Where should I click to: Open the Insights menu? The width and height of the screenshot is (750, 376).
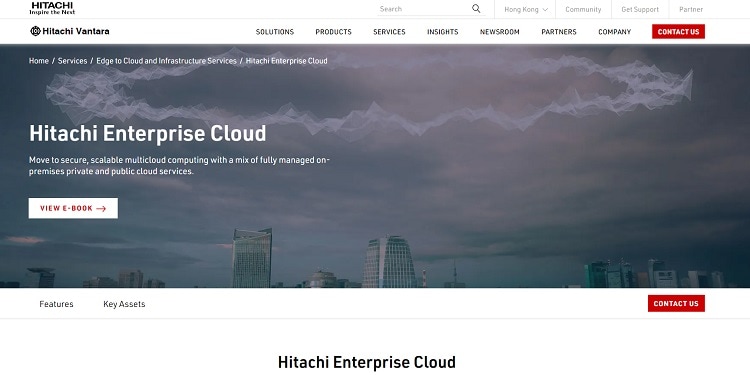pos(442,32)
